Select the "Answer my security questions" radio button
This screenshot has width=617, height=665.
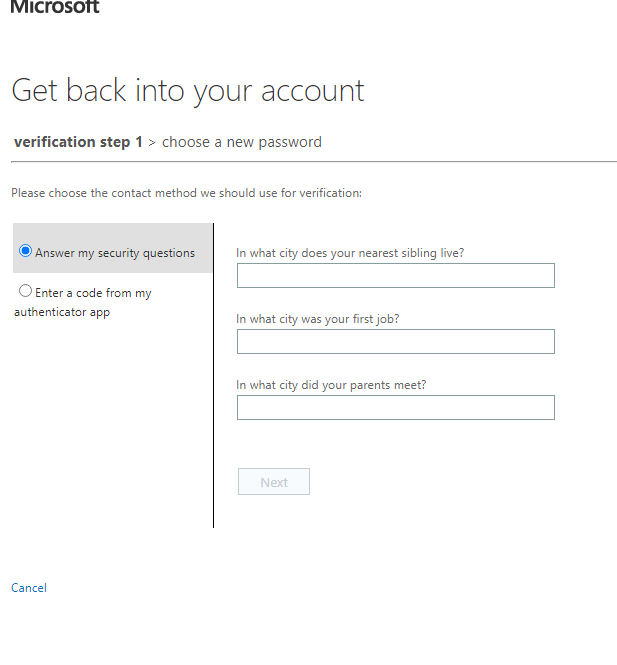click(26, 251)
